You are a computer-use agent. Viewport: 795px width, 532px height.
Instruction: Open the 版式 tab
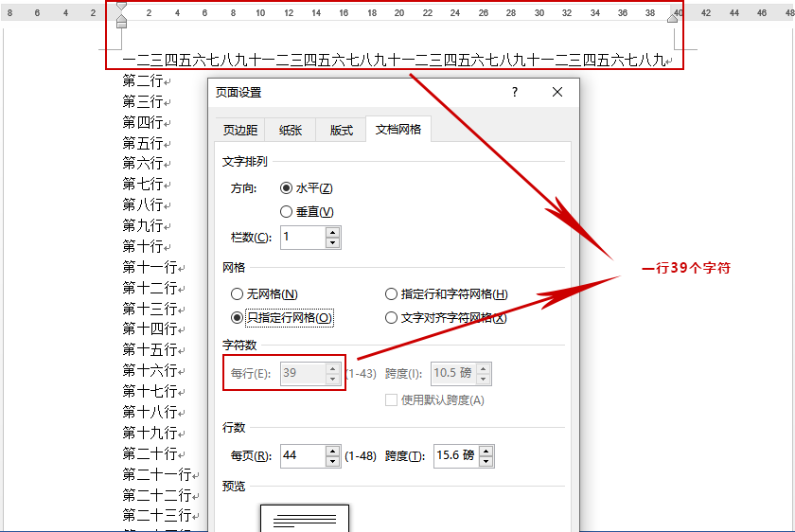tap(341, 131)
